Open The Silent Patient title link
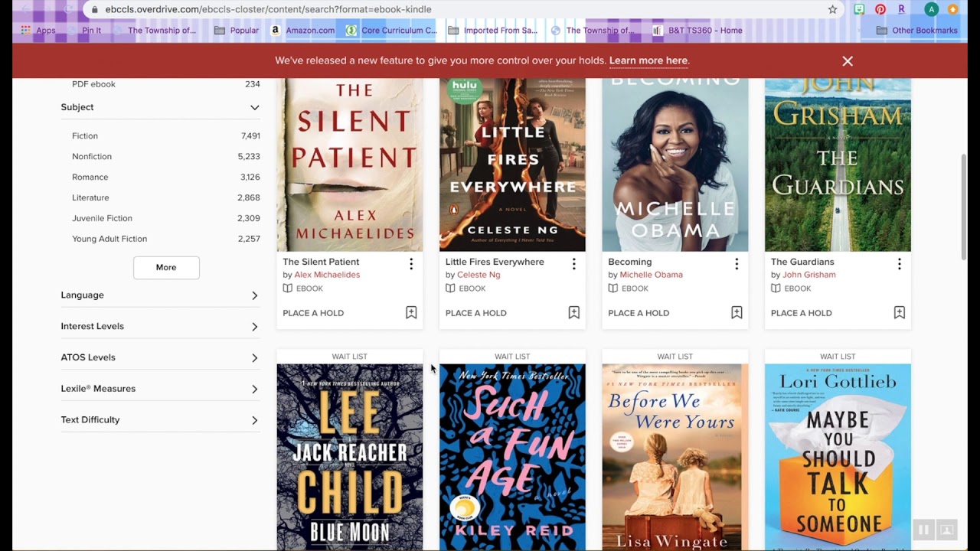Image resolution: width=980 pixels, height=551 pixels. 321,262
